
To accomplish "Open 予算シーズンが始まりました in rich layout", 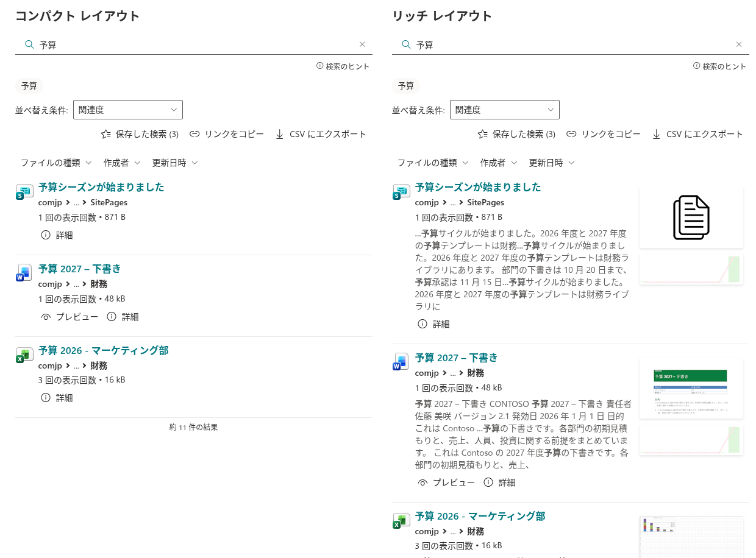I will 478,187.
